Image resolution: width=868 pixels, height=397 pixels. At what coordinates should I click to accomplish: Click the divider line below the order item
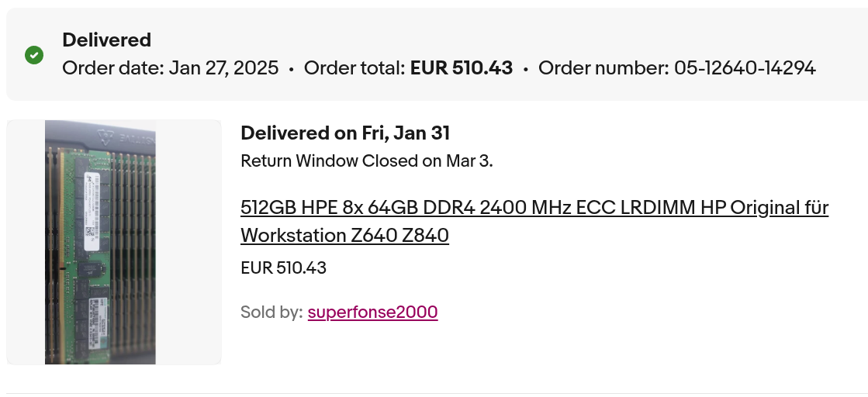[x=434, y=393]
